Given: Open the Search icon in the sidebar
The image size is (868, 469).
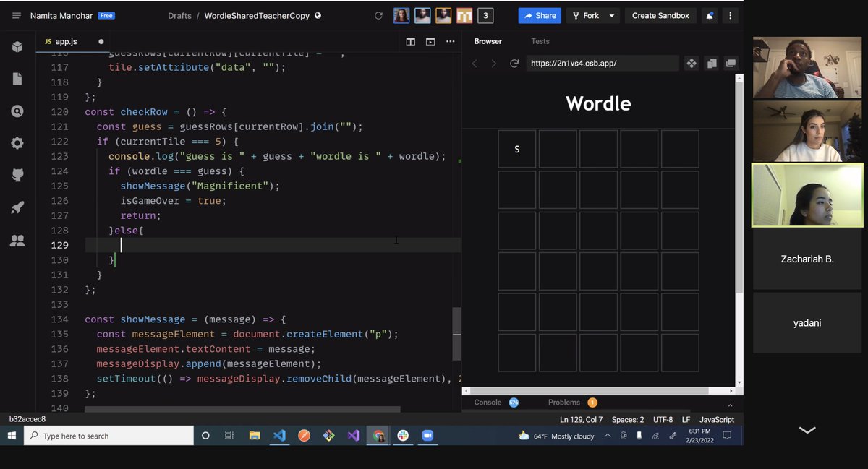Looking at the screenshot, I should [x=17, y=111].
